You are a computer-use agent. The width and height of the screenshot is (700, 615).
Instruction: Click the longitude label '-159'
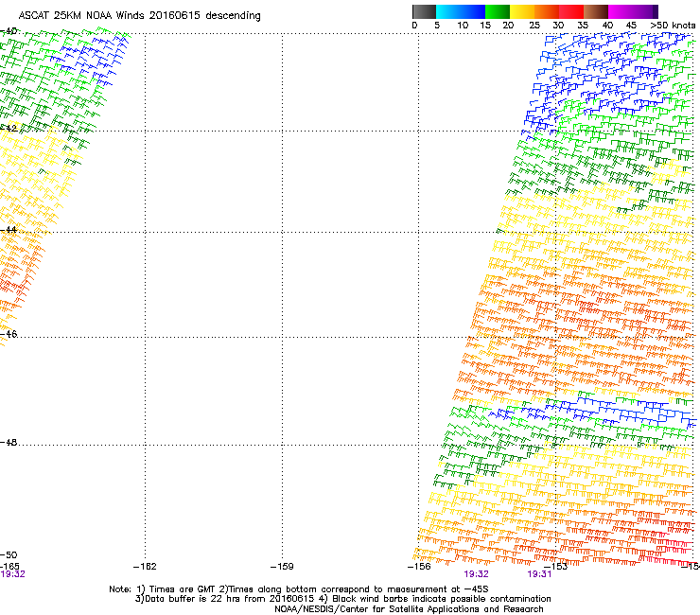tap(282, 567)
